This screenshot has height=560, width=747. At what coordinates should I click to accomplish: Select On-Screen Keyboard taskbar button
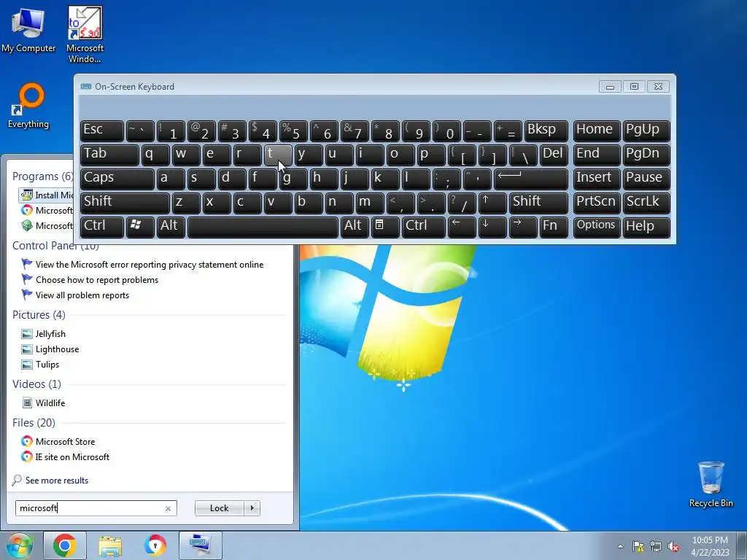coord(201,545)
